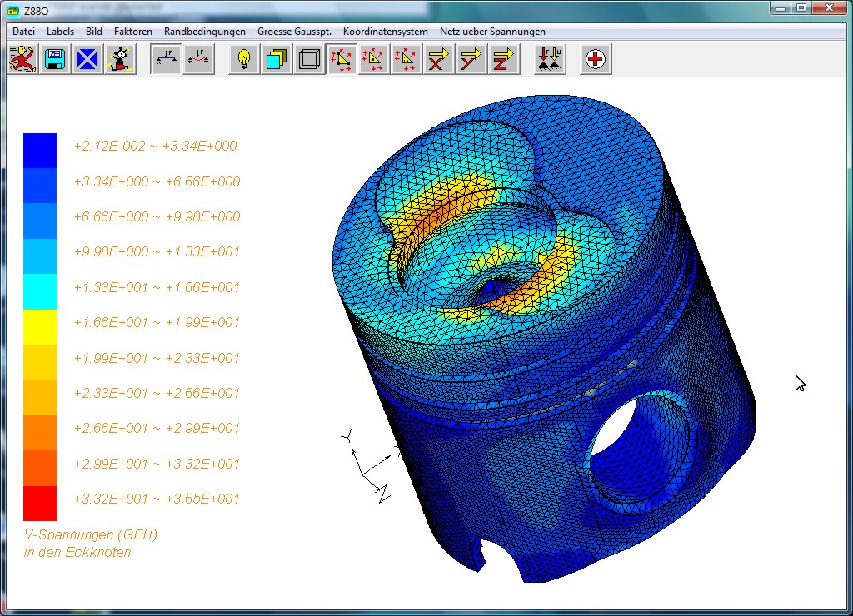This screenshot has height=616, width=853.
Task: Click the cartoon cat help icon
Action: [120, 60]
